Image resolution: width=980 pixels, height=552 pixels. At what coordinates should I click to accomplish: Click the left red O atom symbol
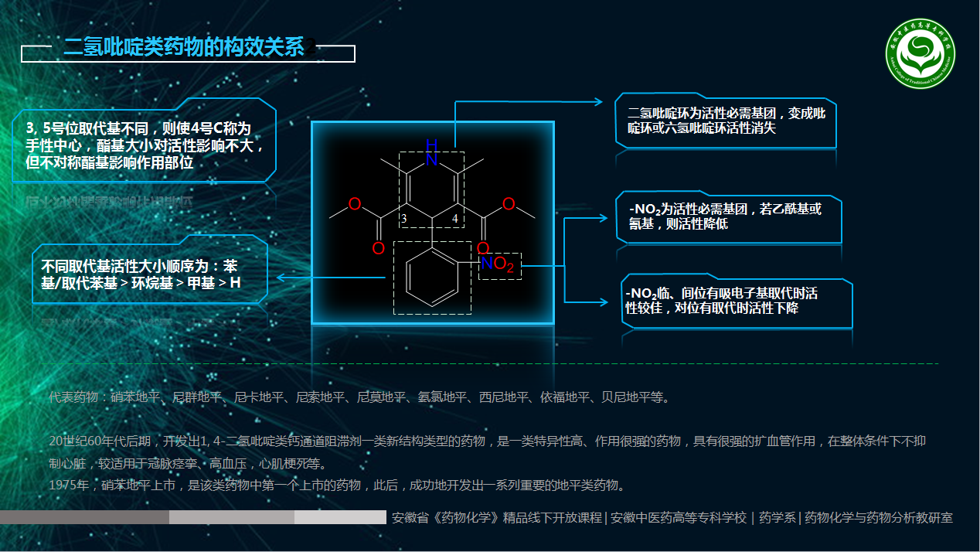pyautogui.click(x=355, y=204)
